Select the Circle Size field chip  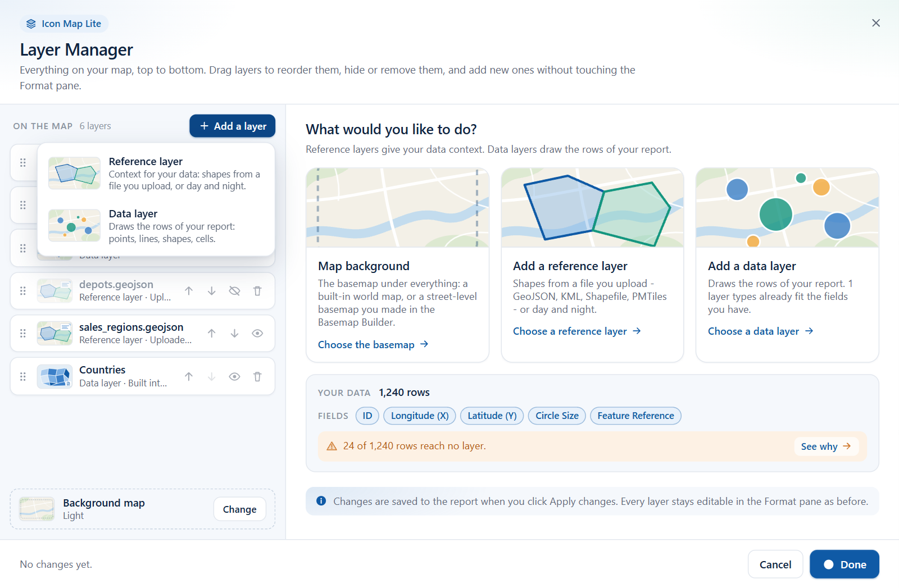coord(557,416)
